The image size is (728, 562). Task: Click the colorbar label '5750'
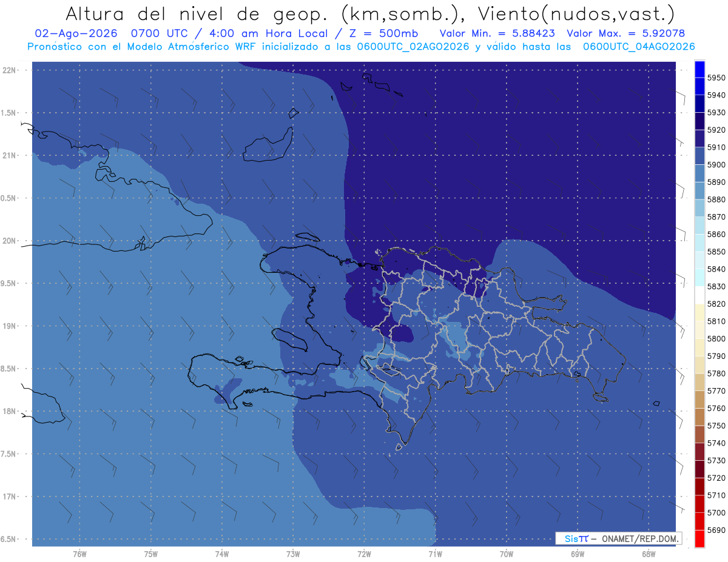(x=716, y=426)
